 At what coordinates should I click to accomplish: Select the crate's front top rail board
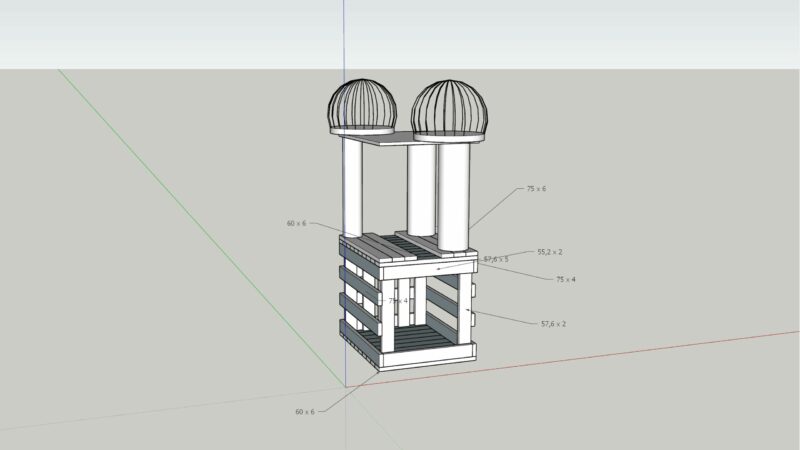[429, 267]
